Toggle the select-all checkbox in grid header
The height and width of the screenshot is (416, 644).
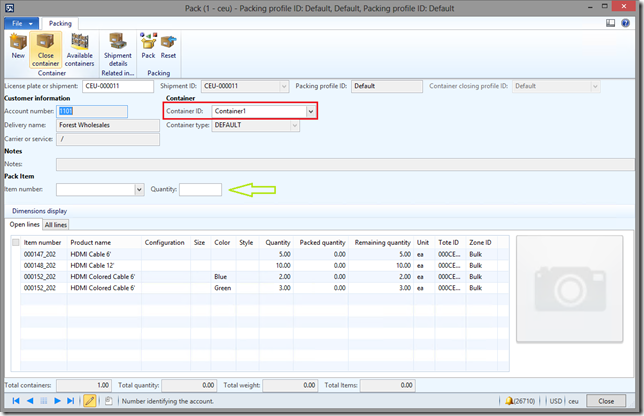point(14,242)
